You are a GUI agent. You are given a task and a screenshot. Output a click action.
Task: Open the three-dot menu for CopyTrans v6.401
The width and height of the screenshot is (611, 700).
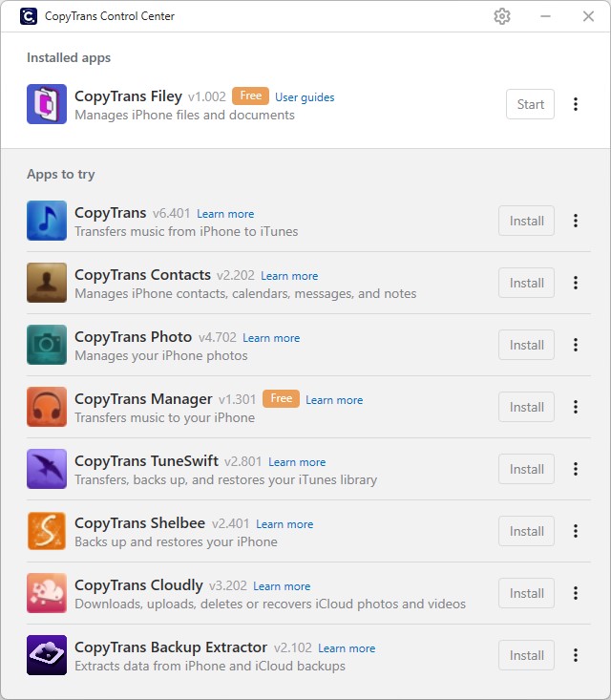point(576,221)
